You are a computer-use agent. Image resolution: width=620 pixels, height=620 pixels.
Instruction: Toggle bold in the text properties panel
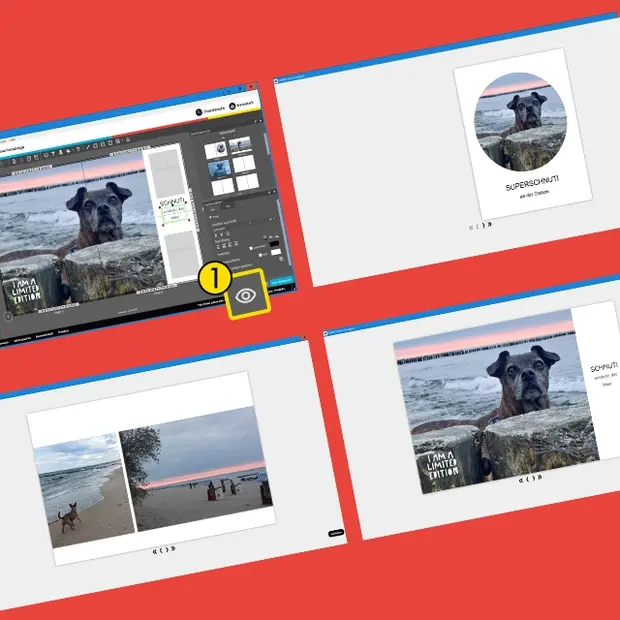(x=216, y=235)
